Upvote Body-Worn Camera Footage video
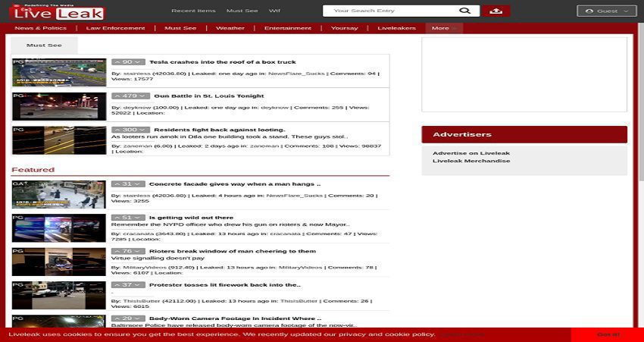Image resolution: width=644 pixels, height=342 pixels. point(117,318)
